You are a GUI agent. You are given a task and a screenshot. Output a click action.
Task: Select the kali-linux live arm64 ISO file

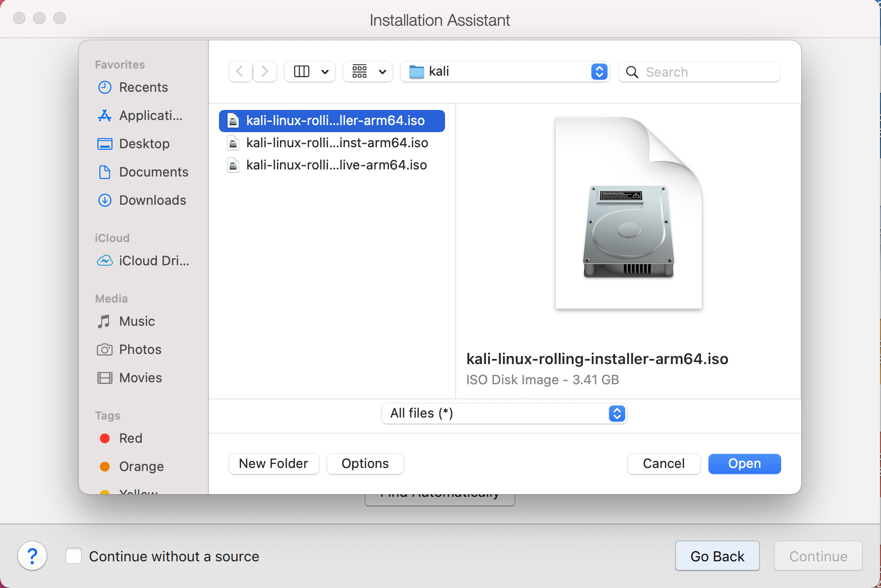(336, 165)
